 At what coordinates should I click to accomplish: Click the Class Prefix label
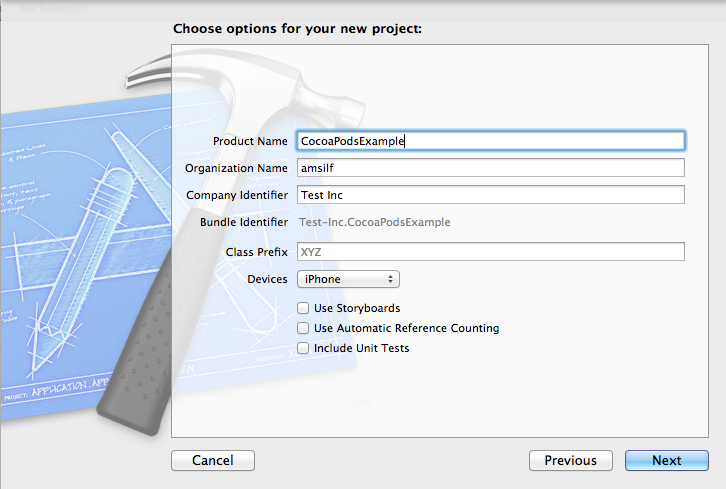click(257, 252)
